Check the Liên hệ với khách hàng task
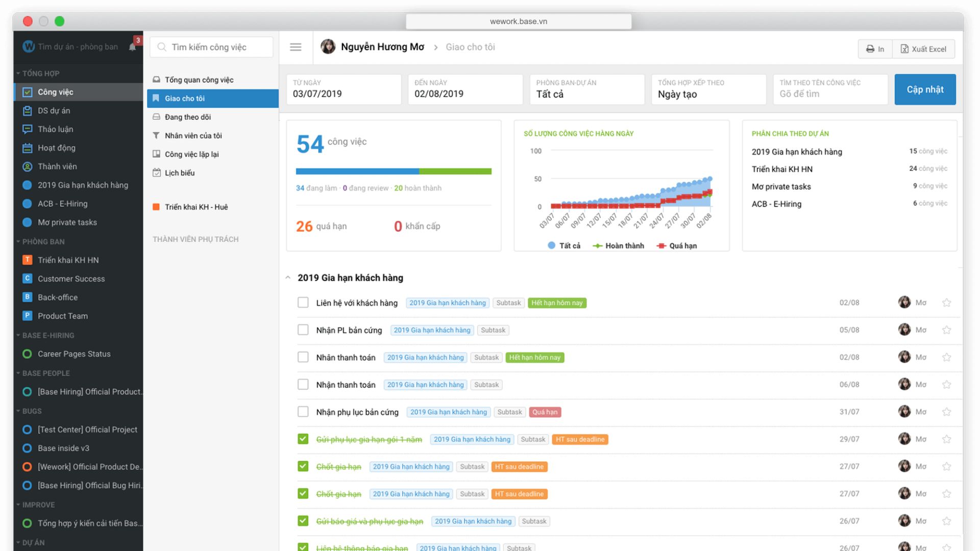Image resolution: width=980 pixels, height=551 pixels. 303,303
